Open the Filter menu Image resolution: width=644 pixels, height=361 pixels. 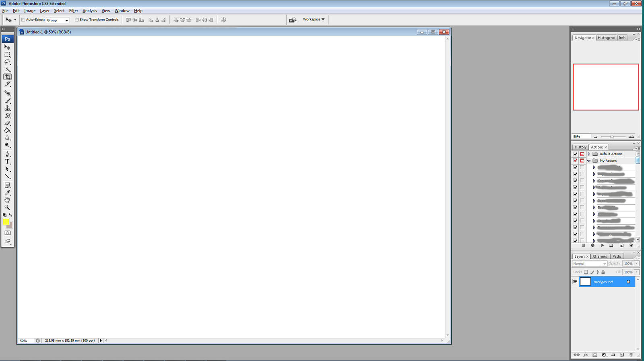pos(73,11)
